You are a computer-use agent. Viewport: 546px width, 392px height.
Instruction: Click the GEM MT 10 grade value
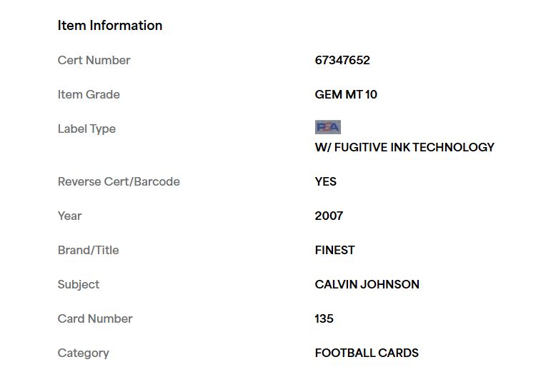[x=346, y=95]
